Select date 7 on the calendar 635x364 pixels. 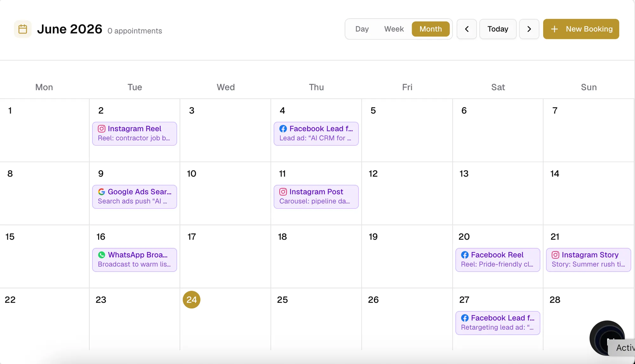pos(555,110)
